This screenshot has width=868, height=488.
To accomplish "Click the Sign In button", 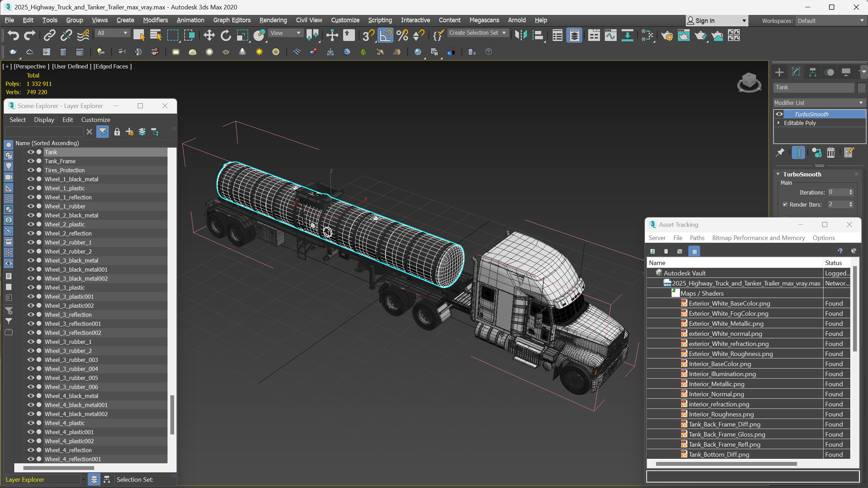I will tap(705, 21).
